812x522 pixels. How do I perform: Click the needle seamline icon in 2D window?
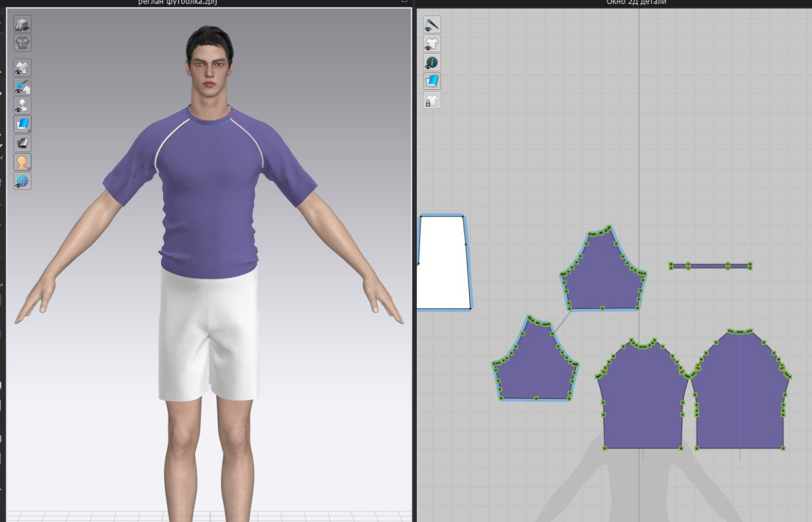point(432,25)
